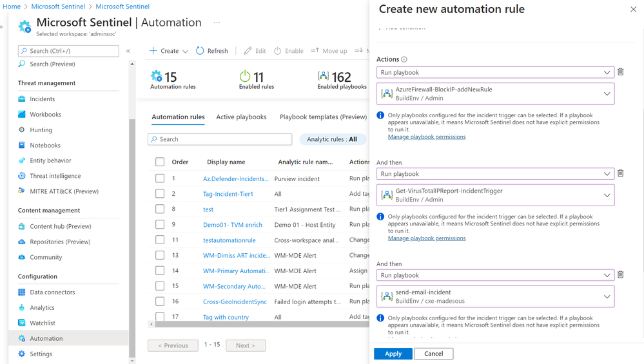
Task: Delete the first Run playbook action
Action: tap(621, 72)
